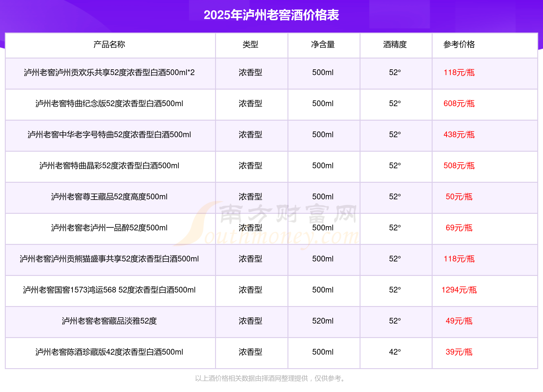543x392 pixels.
Task: Click product 泸州老窖陈酒珍藏版42度浓香型白酒500ml
Action: [x=109, y=352]
